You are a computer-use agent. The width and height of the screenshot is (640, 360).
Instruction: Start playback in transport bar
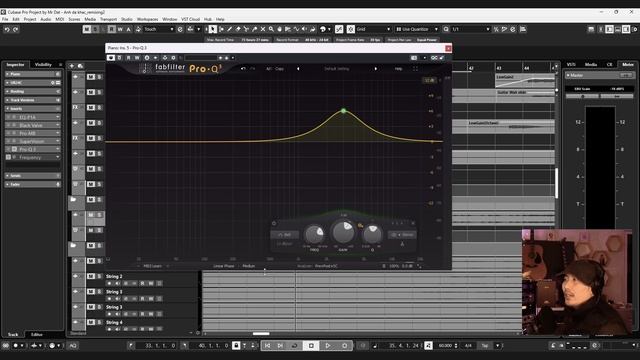click(328, 346)
